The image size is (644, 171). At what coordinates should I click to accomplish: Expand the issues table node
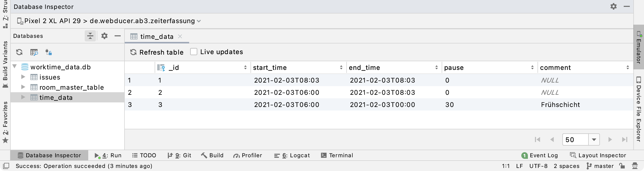tap(23, 77)
